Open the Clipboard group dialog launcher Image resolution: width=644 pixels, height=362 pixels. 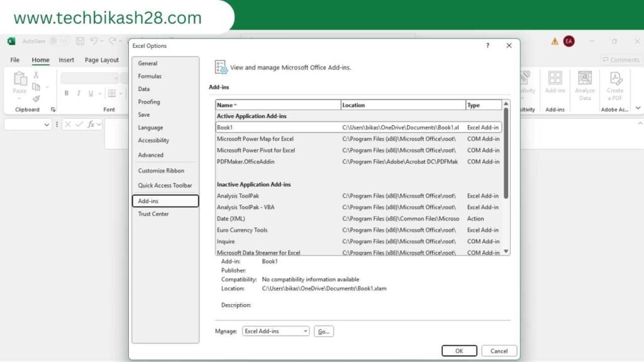pos(53,109)
